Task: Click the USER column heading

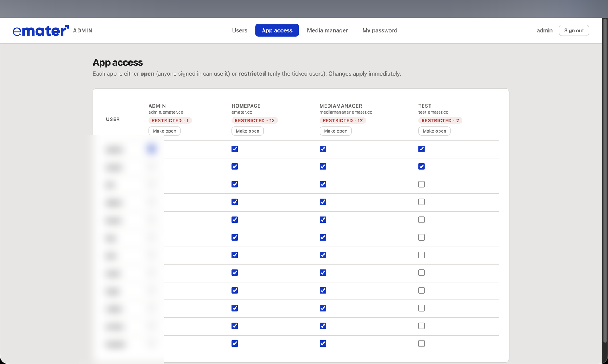Action: (113, 119)
